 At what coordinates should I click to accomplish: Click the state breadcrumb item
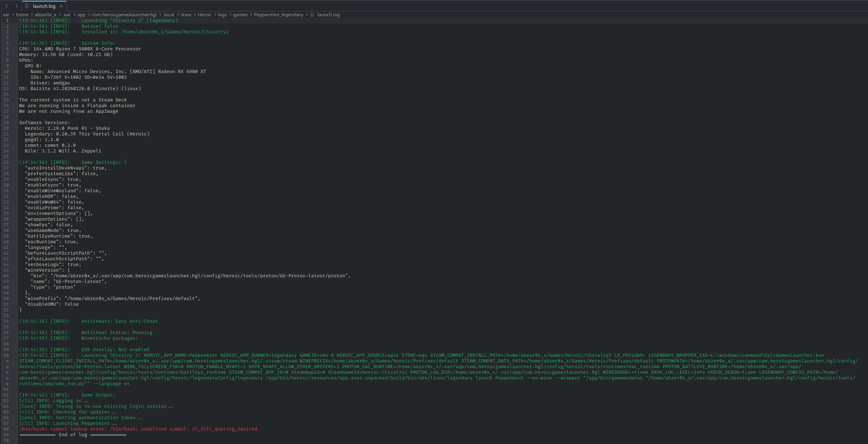click(186, 15)
